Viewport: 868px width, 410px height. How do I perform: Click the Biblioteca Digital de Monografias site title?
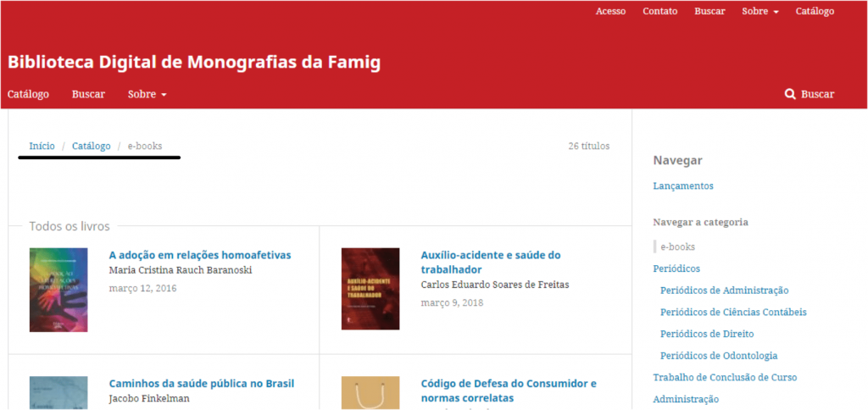point(194,63)
